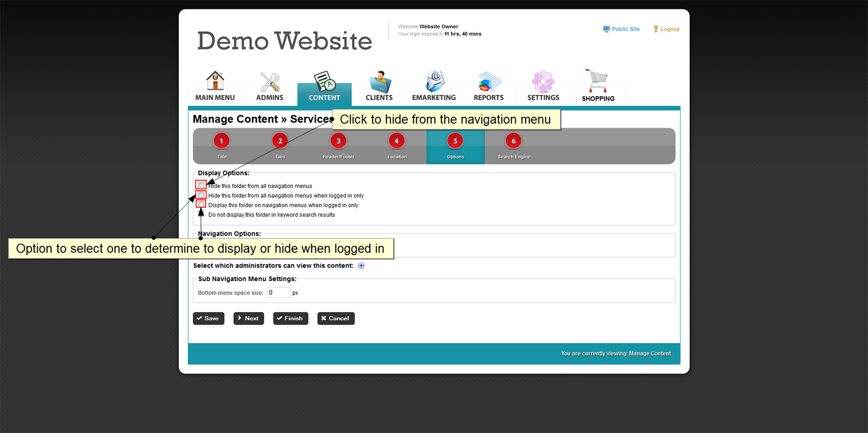The width and height of the screenshot is (868, 433).
Task: Switch to step 6 Search Engine
Action: click(x=514, y=141)
